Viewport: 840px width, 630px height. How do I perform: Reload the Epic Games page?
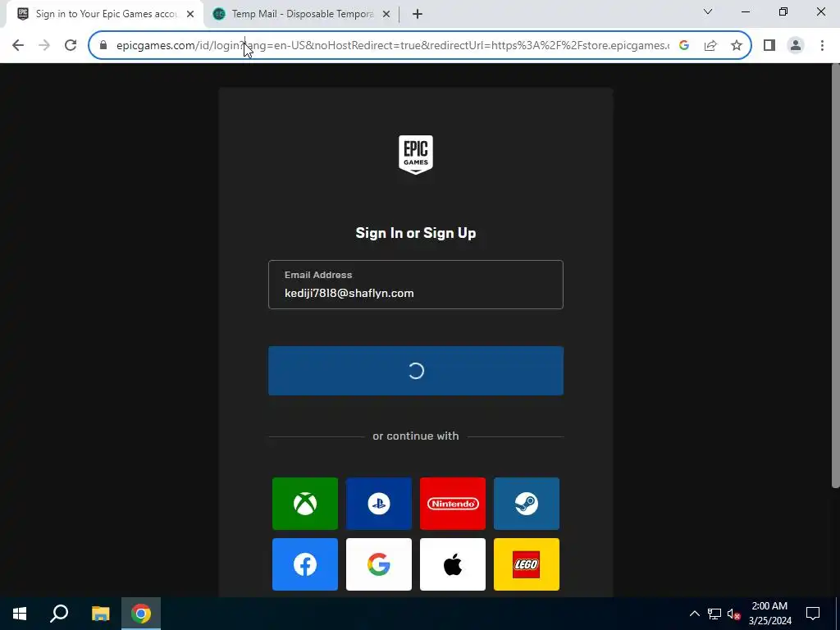[x=71, y=45]
